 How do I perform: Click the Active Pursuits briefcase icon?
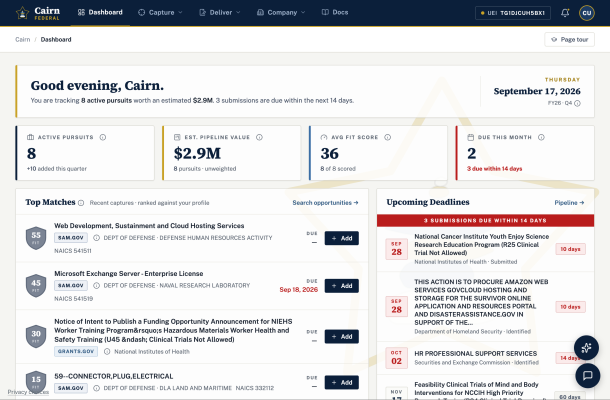[x=30, y=137]
